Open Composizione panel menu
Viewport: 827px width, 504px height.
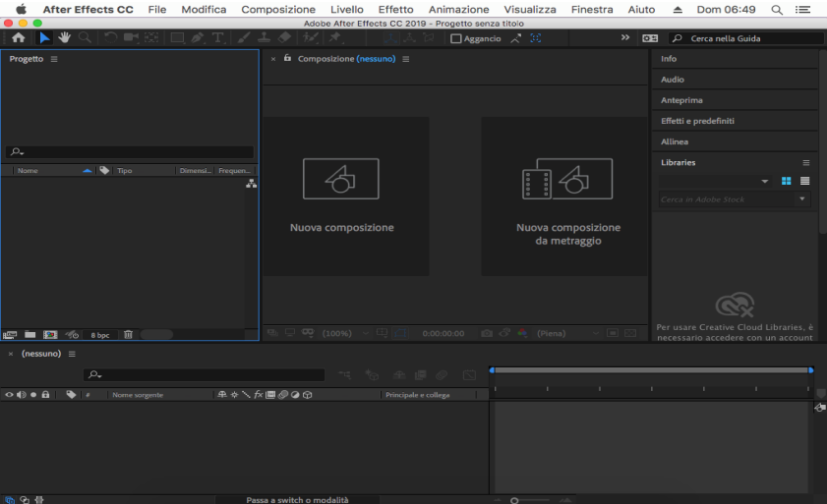[405, 59]
